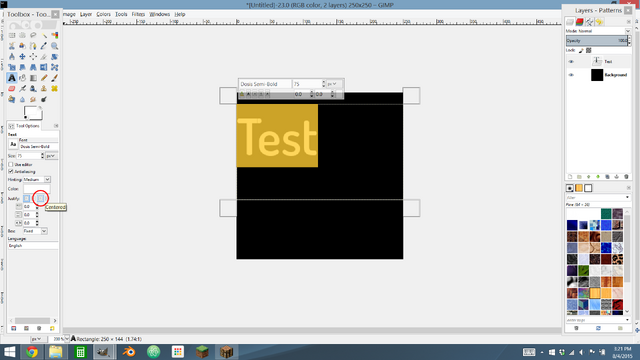Toggle the lock alpha channel icon
The height and width of the screenshot is (360, 640).
click(x=589, y=50)
